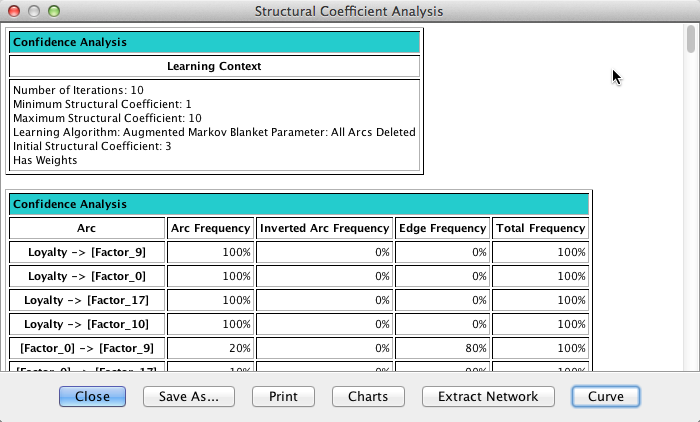Click the Close button

point(92,397)
